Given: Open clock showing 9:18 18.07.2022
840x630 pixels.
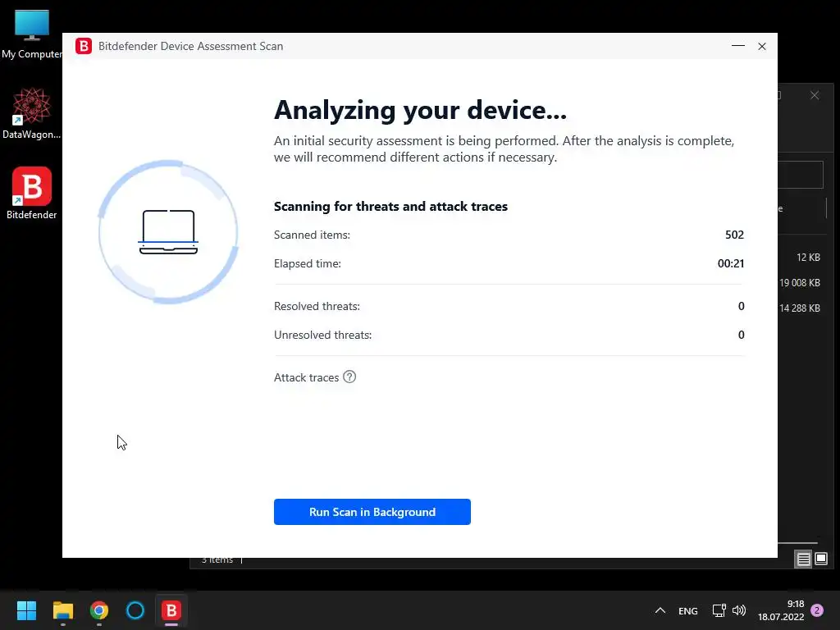Looking at the screenshot, I should click(781, 610).
